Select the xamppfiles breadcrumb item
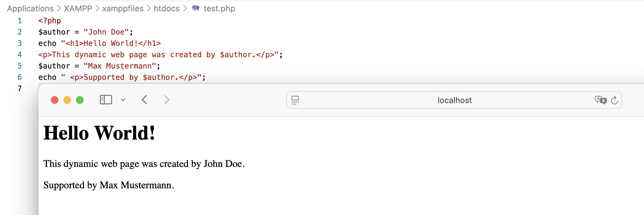 point(123,8)
